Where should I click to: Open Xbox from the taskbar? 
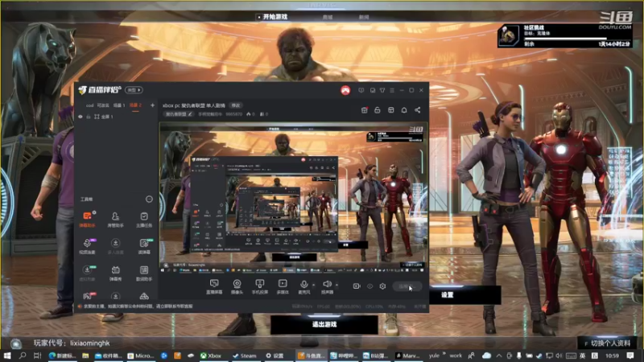click(x=211, y=356)
